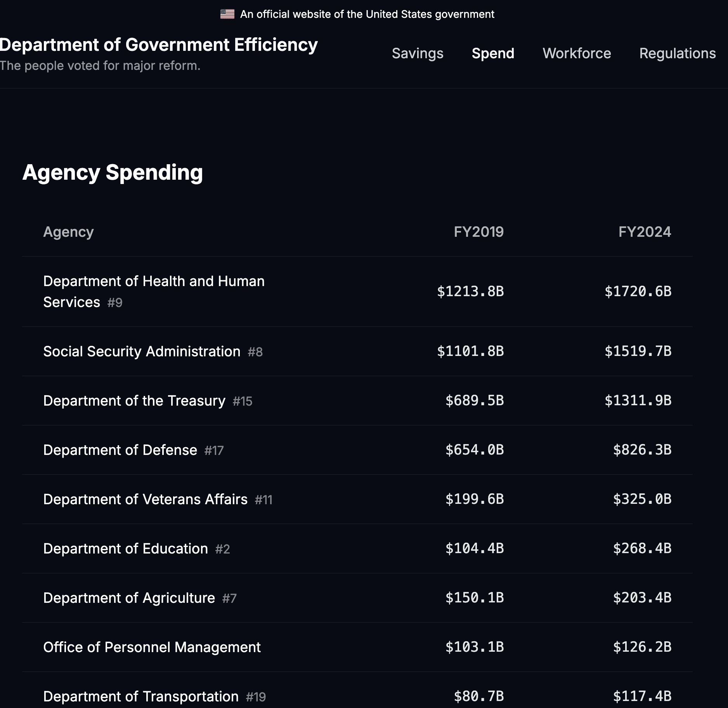Viewport: 728px width, 708px height.
Task: Open Department of Health and Human Services row
Action: click(357, 292)
